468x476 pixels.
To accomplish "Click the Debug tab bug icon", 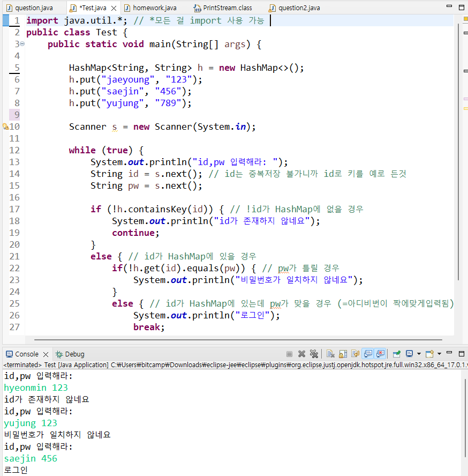I will tap(59, 354).
